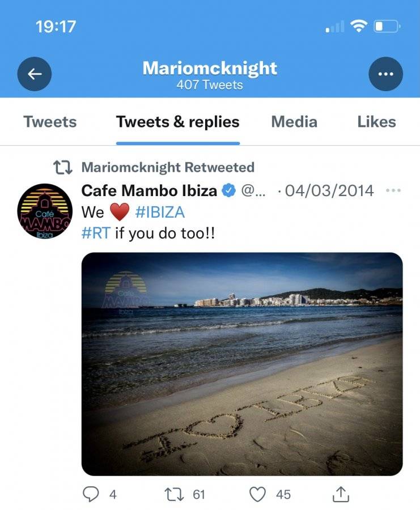The width and height of the screenshot is (420, 510).
Task: Tap the Mariomcknight header title
Action: click(x=210, y=69)
